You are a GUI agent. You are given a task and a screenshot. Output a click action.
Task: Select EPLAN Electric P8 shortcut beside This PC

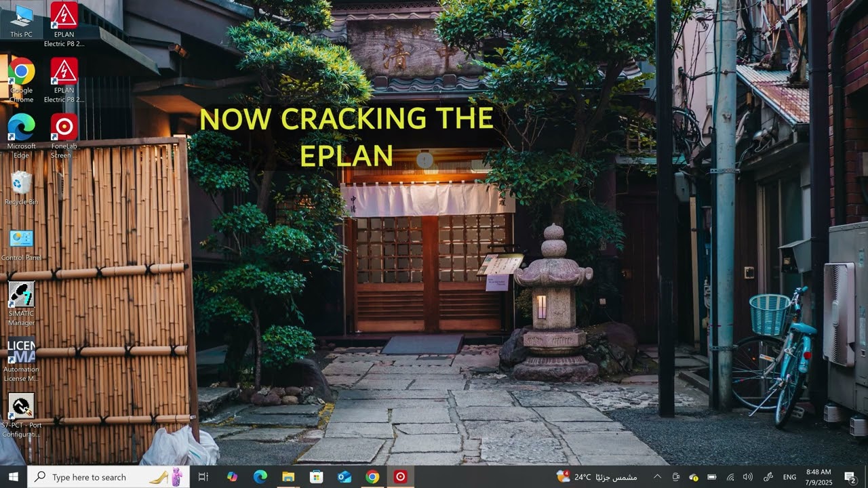point(64,24)
